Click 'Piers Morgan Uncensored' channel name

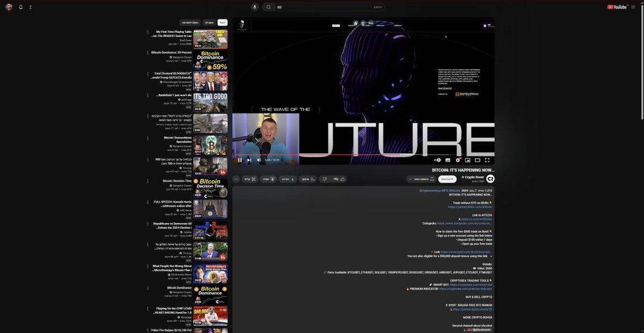pyautogui.click(x=178, y=82)
